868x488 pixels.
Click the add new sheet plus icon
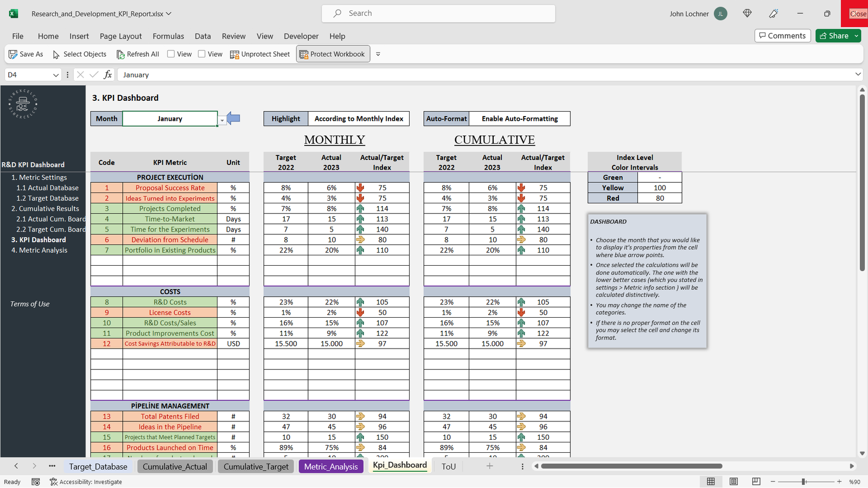click(x=489, y=466)
